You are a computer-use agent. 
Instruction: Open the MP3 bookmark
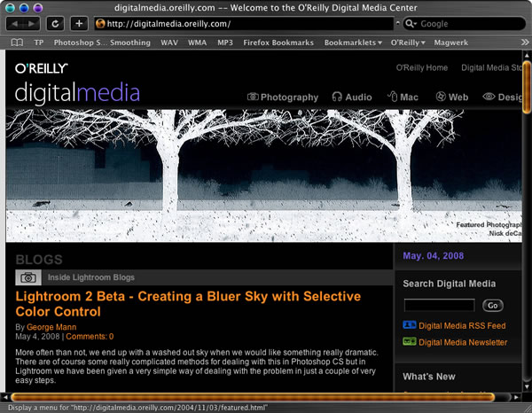pyautogui.click(x=225, y=43)
